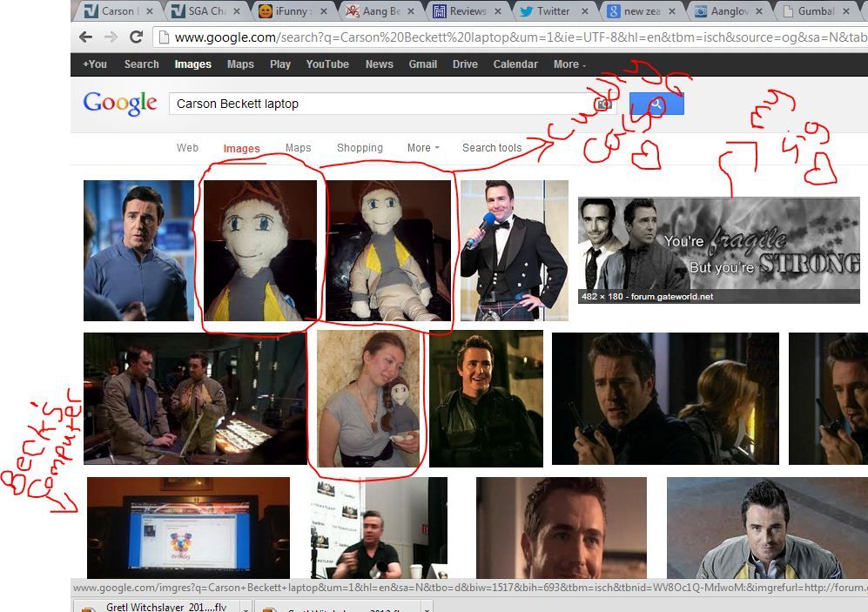The width and height of the screenshot is (868, 612).
Task: Switch to the Twitter browser tab
Action: point(554,11)
